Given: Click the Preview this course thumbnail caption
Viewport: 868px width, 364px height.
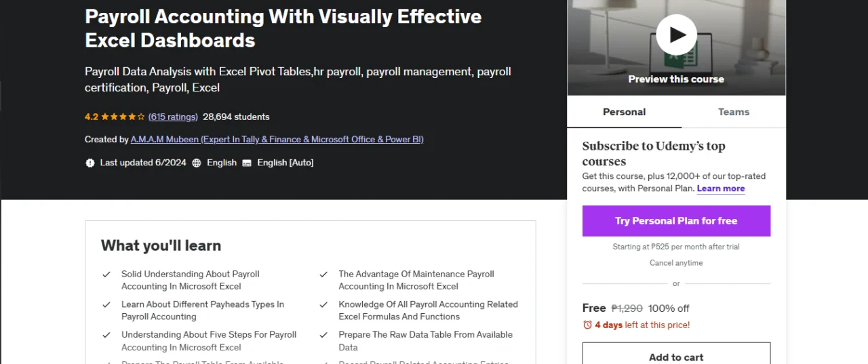Looking at the screenshot, I should point(676,79).
